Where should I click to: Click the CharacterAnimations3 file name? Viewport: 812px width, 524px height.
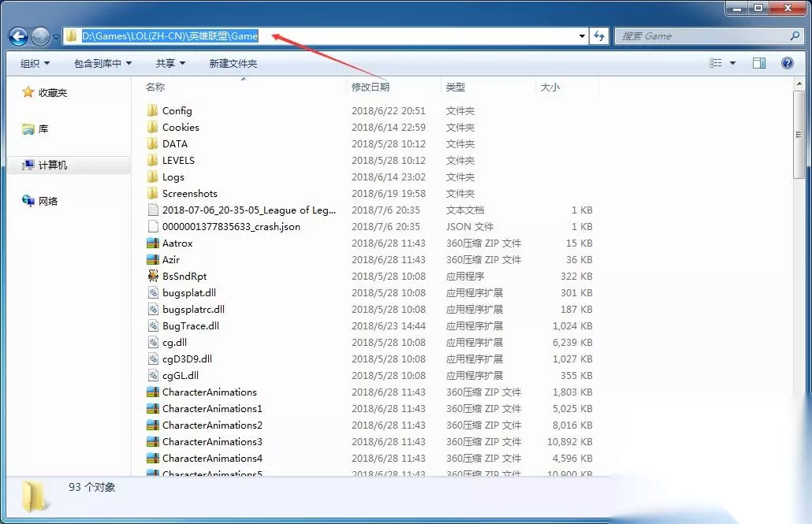click(x=212, y=442)
